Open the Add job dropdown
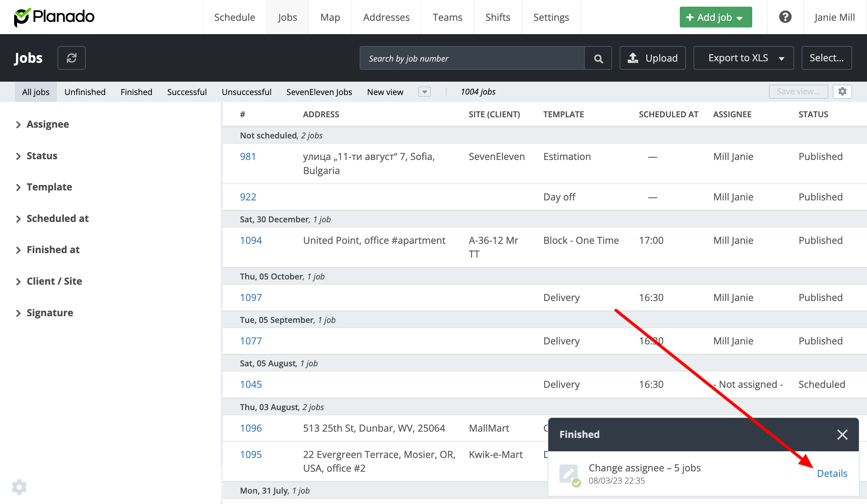Viewport: 867px width, 504px height. coord(715,17)
